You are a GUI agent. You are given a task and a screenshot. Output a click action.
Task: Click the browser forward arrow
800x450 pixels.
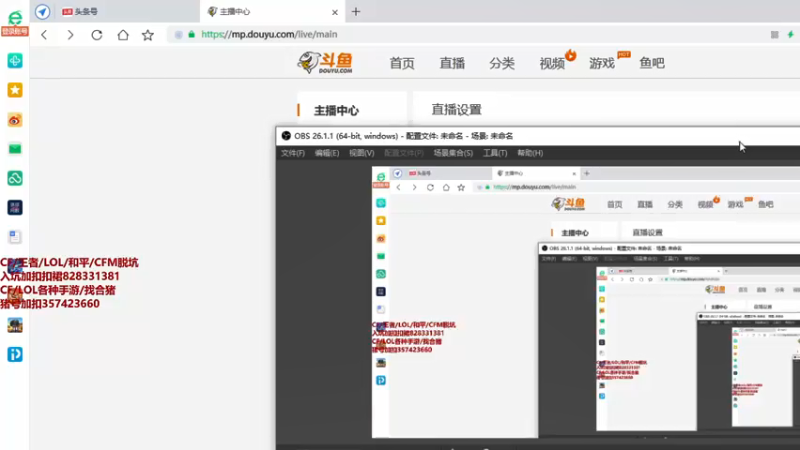pyautogui.click(x=70, y=35)
